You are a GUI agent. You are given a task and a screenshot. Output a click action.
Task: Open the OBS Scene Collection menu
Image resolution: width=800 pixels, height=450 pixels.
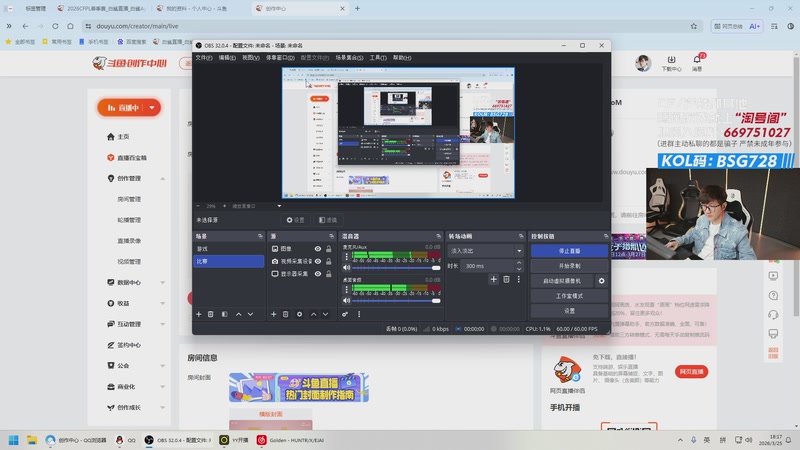pyautogui.click(x=349, y=58)
